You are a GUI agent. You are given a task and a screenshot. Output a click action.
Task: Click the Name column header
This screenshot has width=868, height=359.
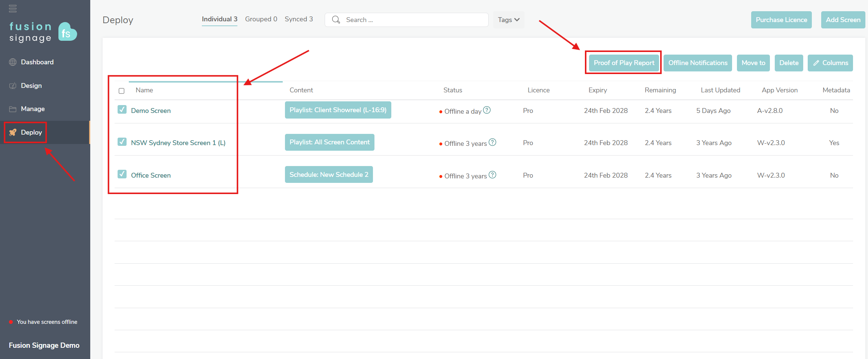click(144, 90)
